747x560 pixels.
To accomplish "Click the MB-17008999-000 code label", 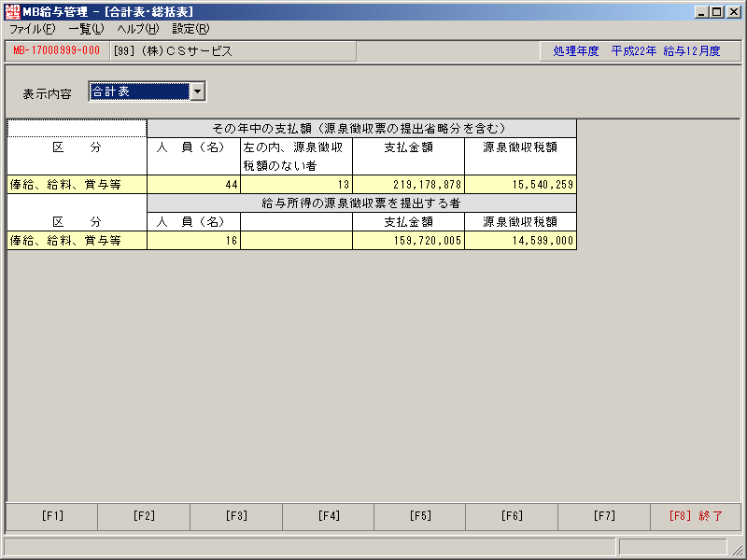I will click(x=57, y=50).
